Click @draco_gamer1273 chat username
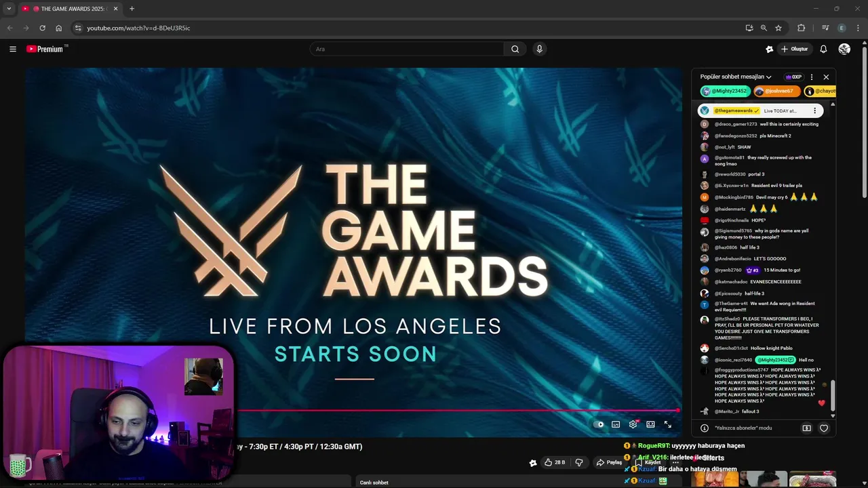Image resolution: width=868 pixels, height=488 pixels. pyautogui.click(x=736, y=124)
